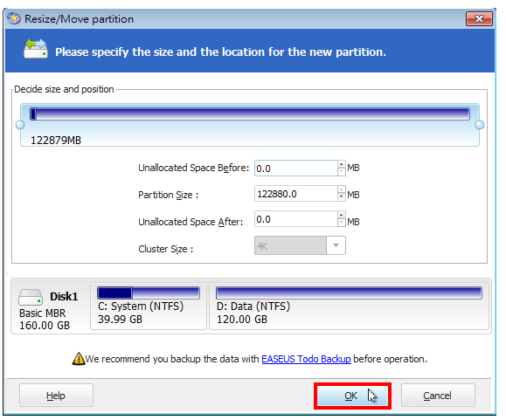The height and width of the screenshot is (420, 506).
Task: Open the EASEUS Todo Backup link
Action: click(306, 359)
